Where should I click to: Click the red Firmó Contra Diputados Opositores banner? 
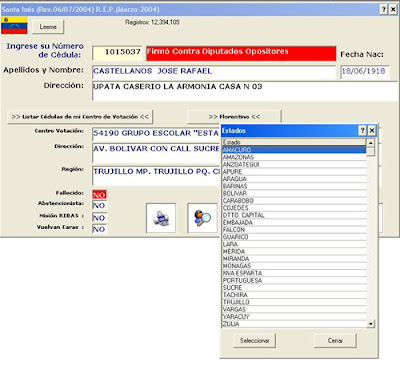click(x=241, y=53)
